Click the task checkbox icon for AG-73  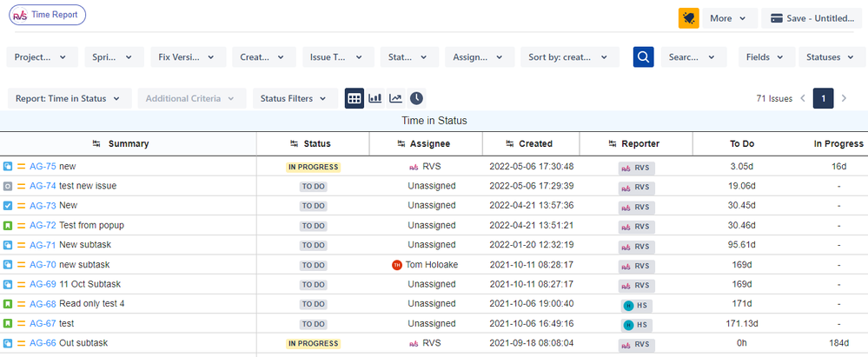(7, 206)
